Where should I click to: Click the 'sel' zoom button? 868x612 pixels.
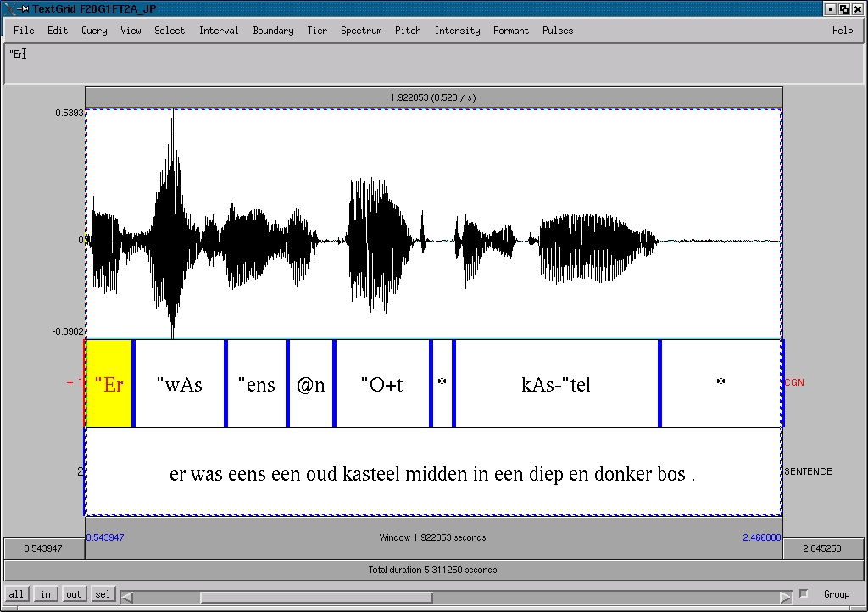[x=103, y=594]
